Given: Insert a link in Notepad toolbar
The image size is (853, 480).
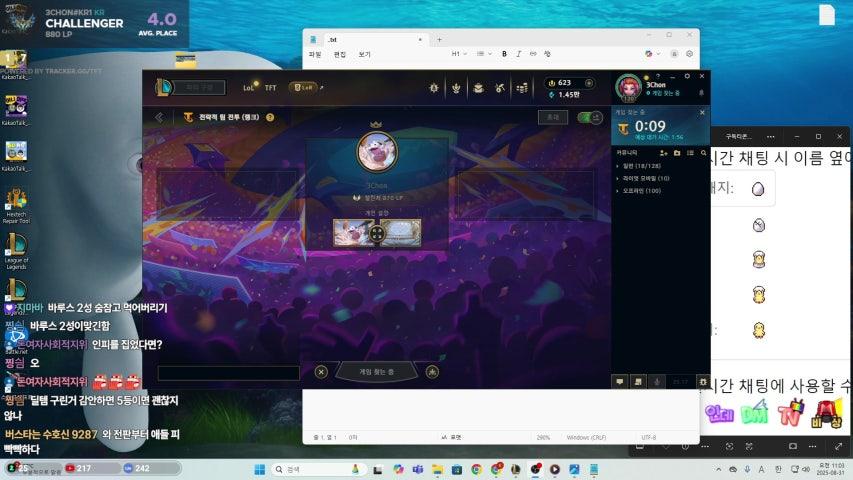Looking at the screenshot, I should (x=533, y=54).
